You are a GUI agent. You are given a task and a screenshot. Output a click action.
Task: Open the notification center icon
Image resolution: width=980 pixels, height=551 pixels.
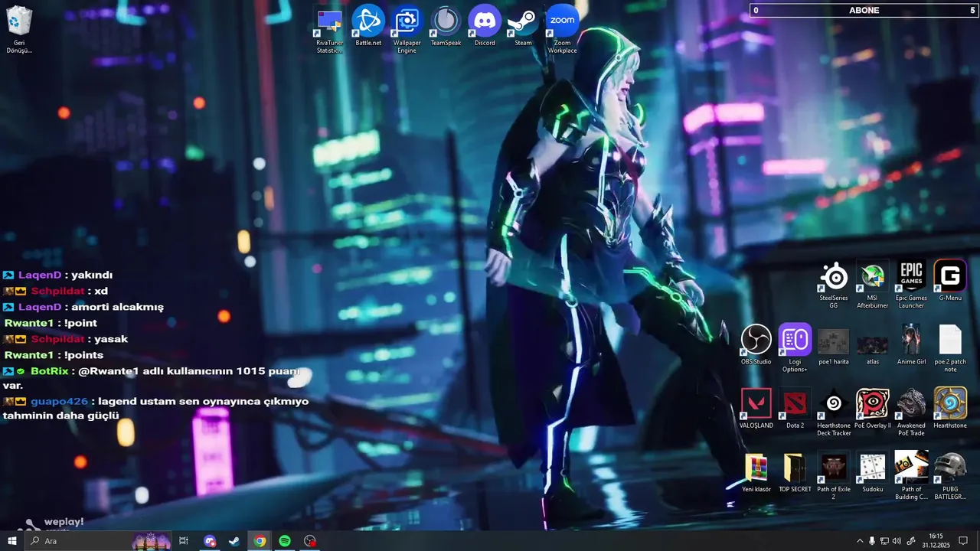point(963,541)
